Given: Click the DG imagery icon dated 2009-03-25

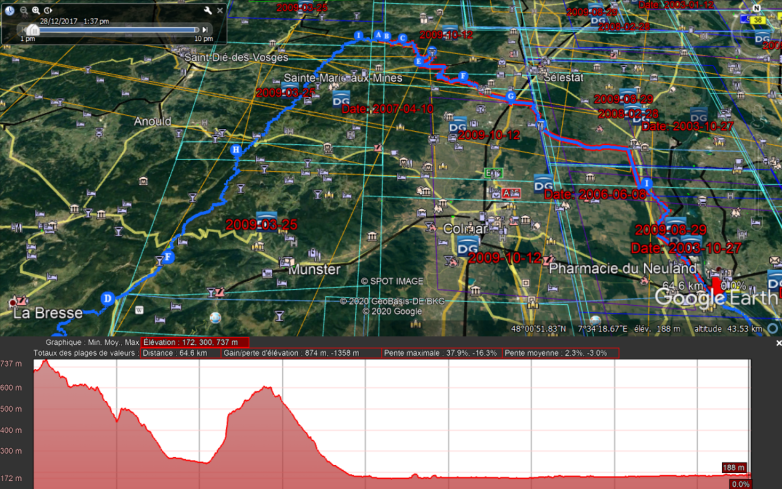Looking at the screenshot, I should [266, 217].
